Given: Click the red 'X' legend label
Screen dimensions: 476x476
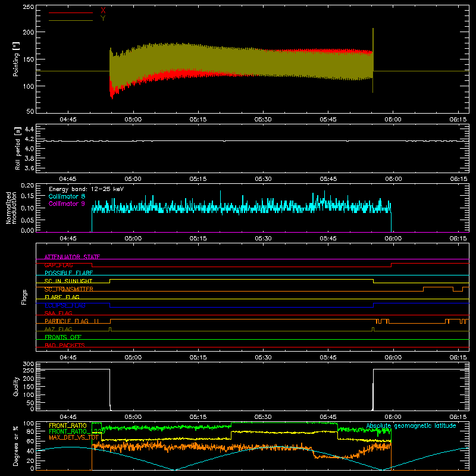Looking at the screenshot, I should pos(103,10).
